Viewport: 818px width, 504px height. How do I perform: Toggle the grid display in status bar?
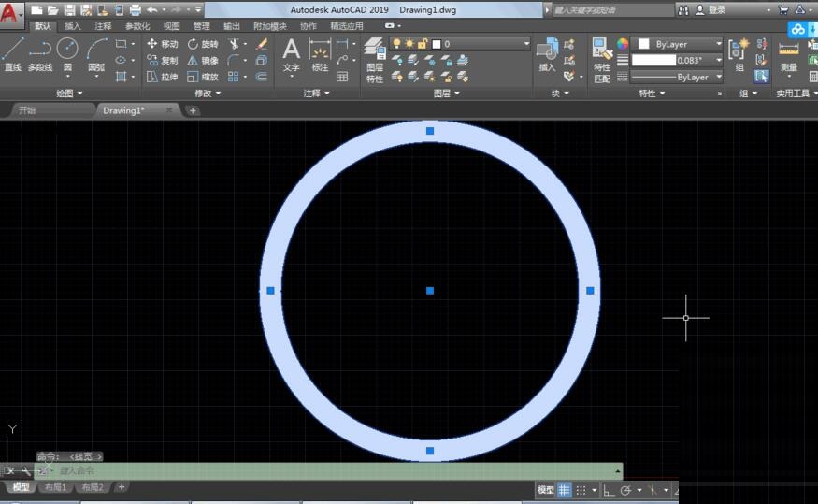(x=565, y=490)
